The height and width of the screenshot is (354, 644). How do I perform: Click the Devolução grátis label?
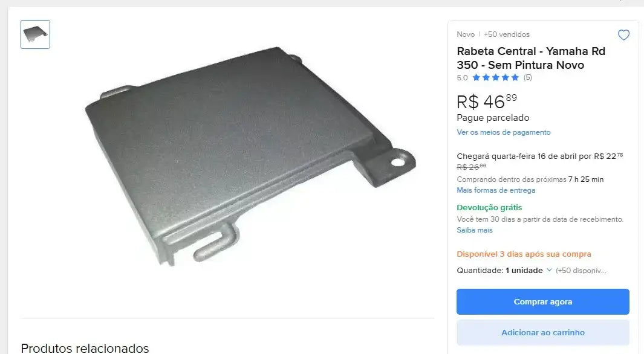[x=489, y=208]
